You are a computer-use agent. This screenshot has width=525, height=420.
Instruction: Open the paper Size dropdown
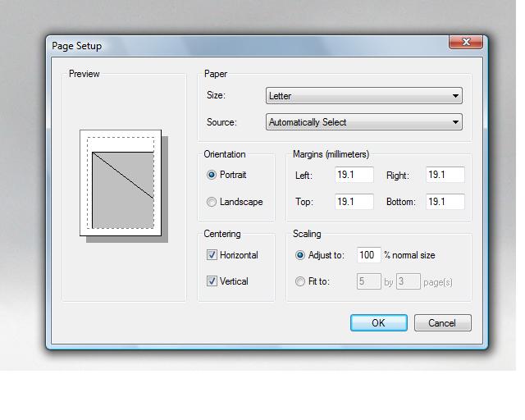pyautogui.click(x=364, y=96)
